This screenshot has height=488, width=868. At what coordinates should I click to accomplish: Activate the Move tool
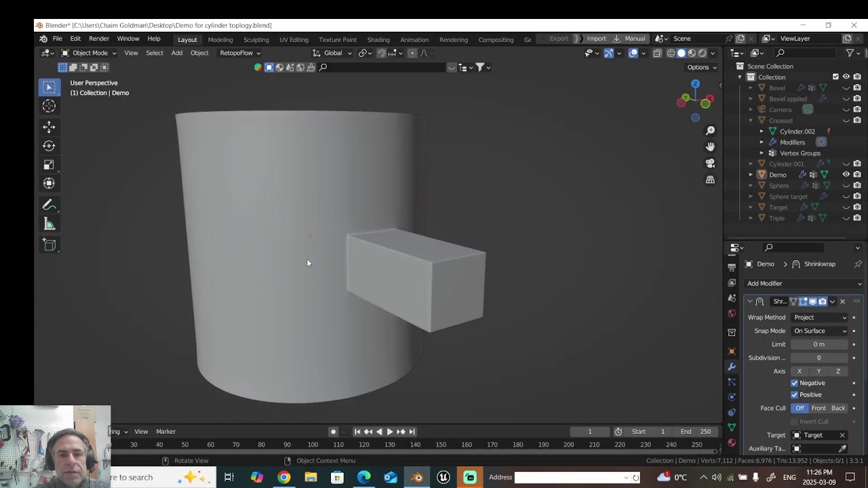tap(49, 127)
